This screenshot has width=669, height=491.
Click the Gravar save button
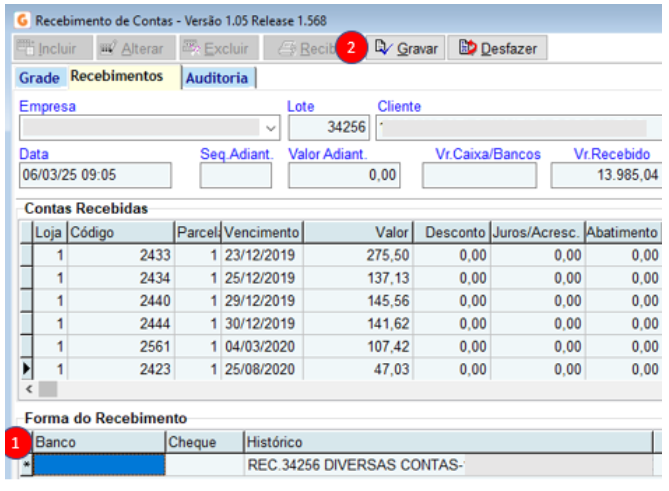coord(406,48)
